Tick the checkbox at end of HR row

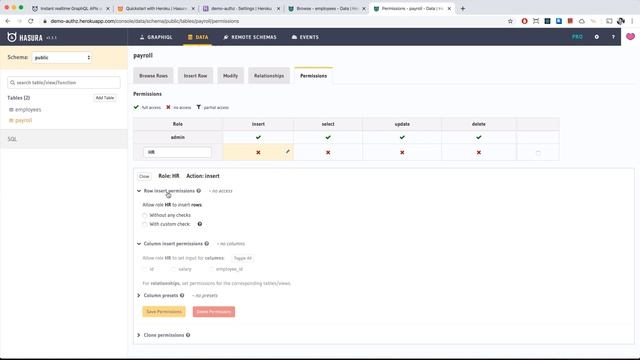tap(538, 153)
